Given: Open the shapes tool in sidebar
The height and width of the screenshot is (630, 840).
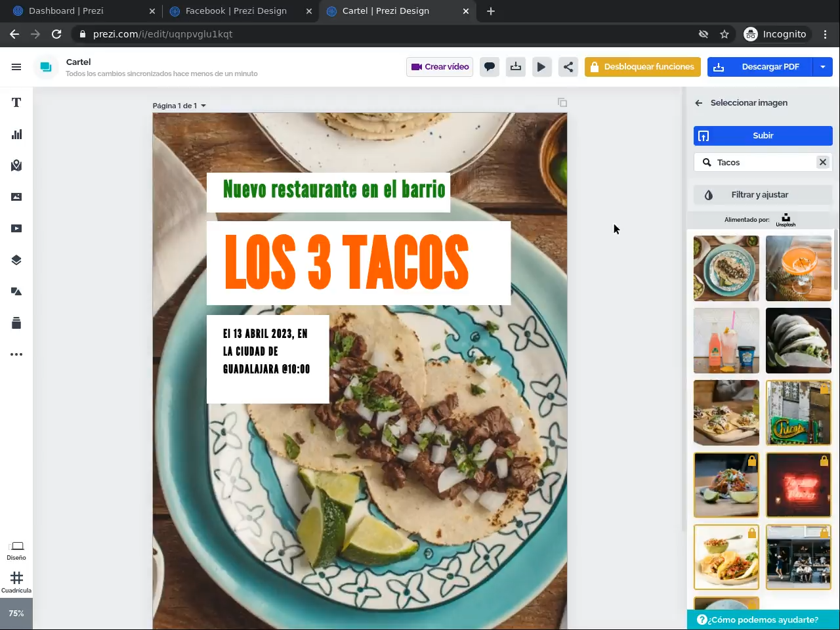Looking at the screenshot, I should [16, 291].
